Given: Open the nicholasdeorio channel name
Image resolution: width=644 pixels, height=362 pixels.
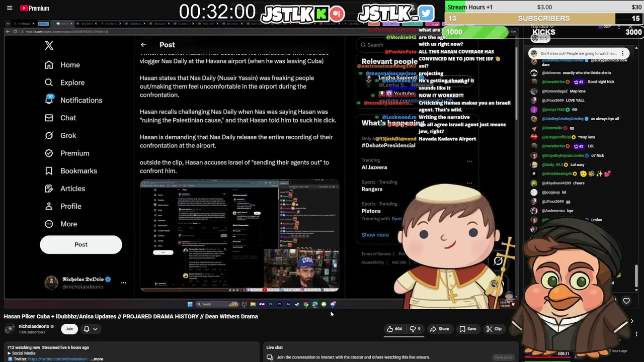Looking at the screenshot, I should tap(34, 326).
